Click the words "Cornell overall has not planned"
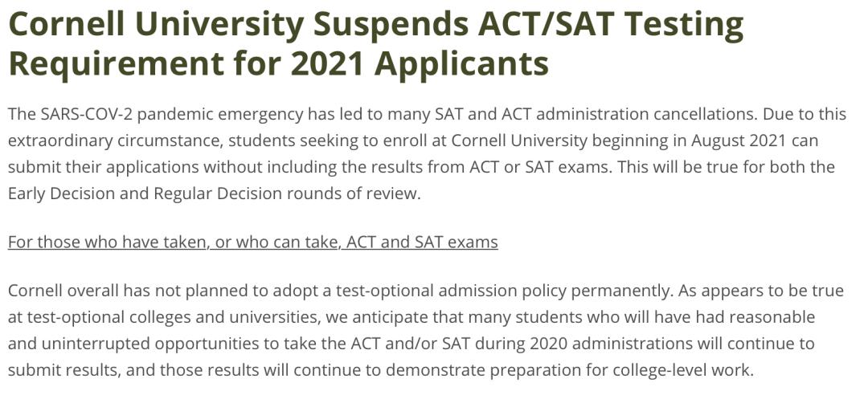Screen dimensions: 868x395 131,290
